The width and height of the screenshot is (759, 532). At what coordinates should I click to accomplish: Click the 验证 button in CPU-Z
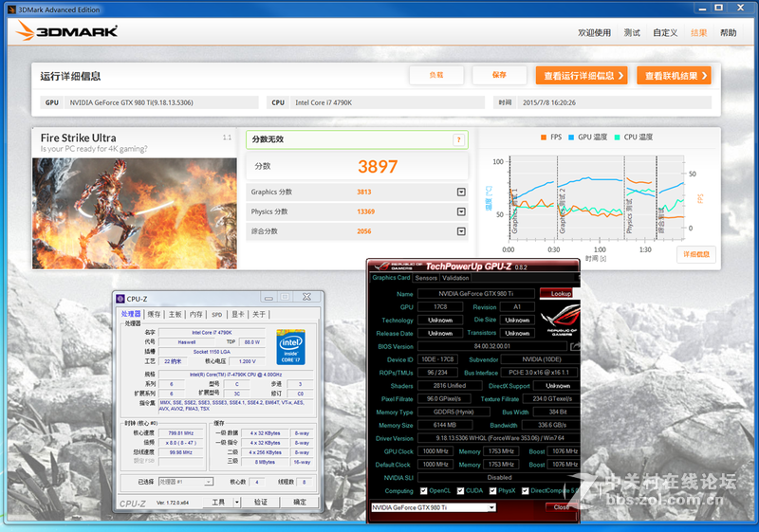point(261,502)
